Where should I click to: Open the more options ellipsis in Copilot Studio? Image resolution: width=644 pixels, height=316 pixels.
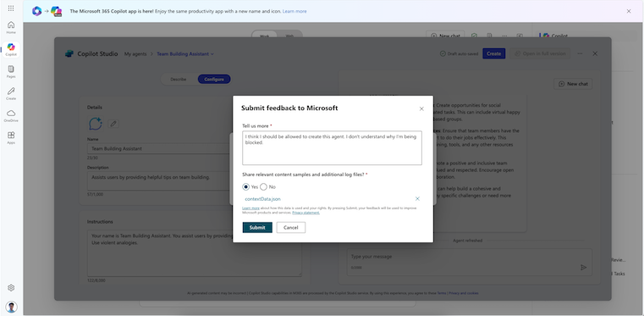pos(580,54)
